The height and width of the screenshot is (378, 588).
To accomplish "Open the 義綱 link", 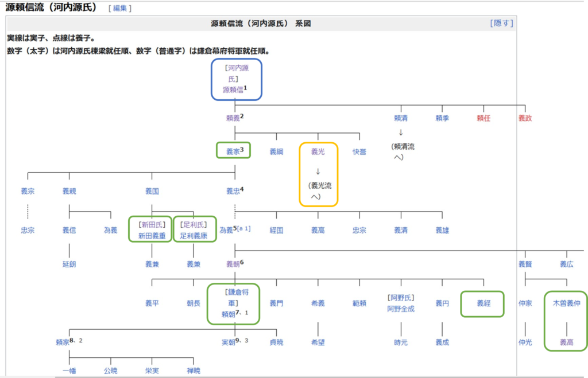I will point(276,151).
